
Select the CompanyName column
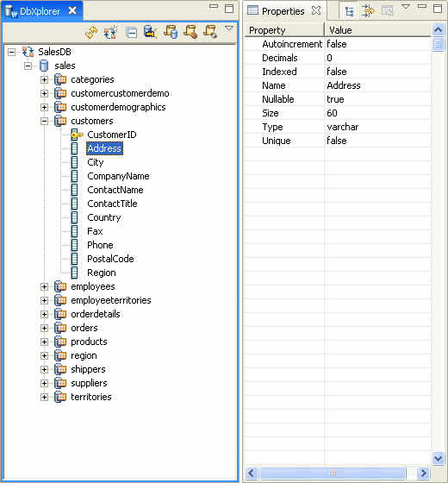[x=119, y=176]
